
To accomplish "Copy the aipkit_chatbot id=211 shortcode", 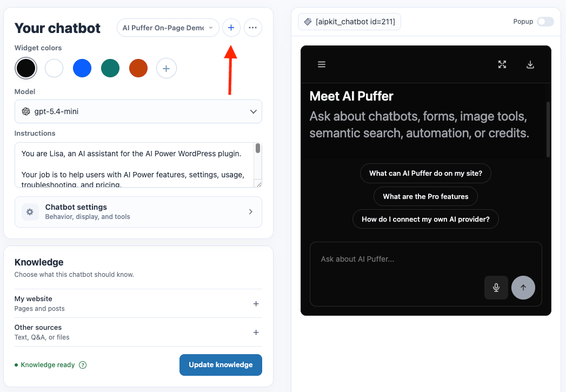I will tap(349, 22).
